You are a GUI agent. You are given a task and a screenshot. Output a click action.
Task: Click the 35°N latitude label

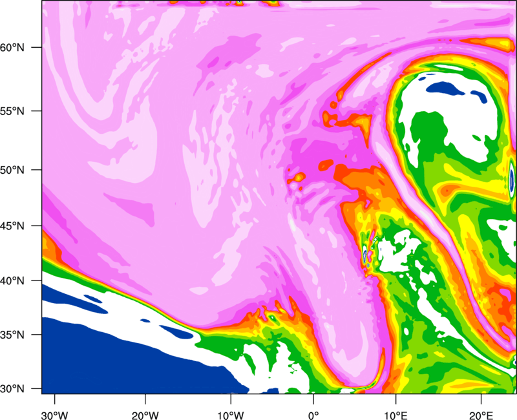tap(12, 335)
